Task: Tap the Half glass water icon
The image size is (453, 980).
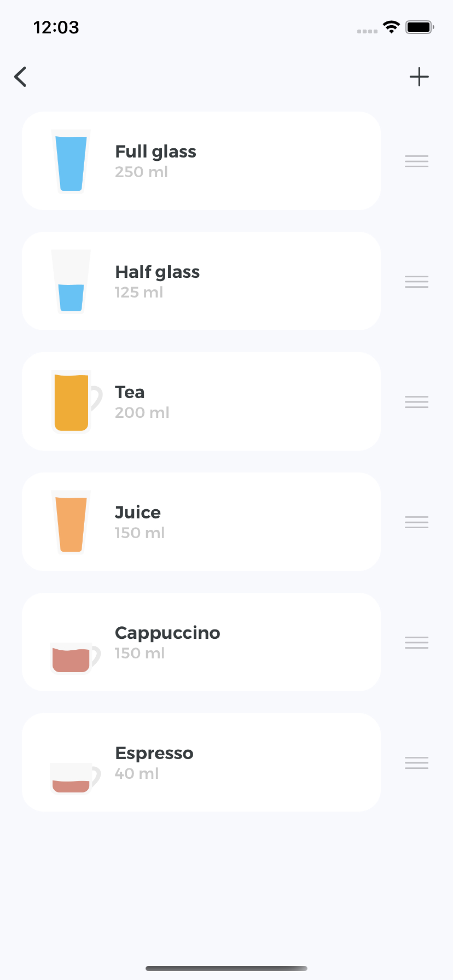Action: point(71,282)
